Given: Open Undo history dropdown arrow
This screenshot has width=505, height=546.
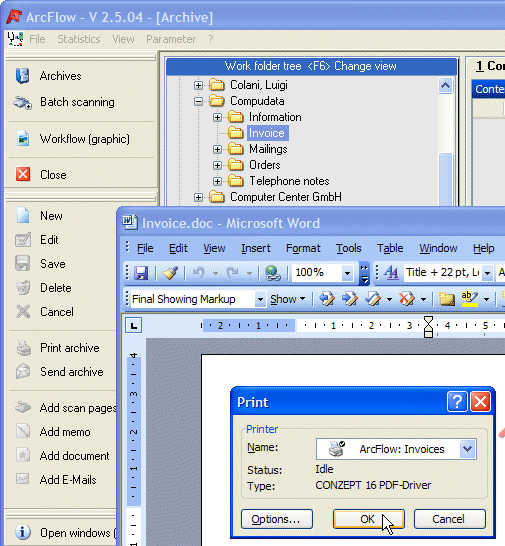Looking at the screenshot, I should click(215, 273).
